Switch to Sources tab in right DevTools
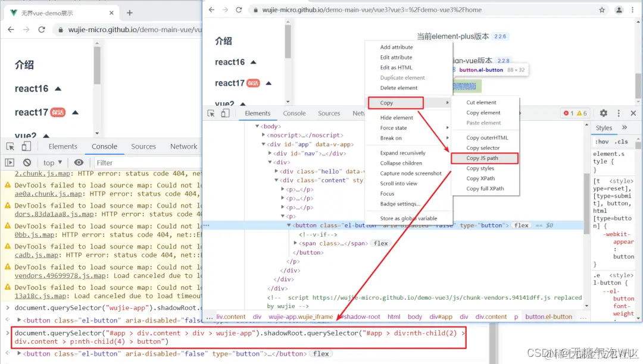643x364 pixels. (329, 113)
